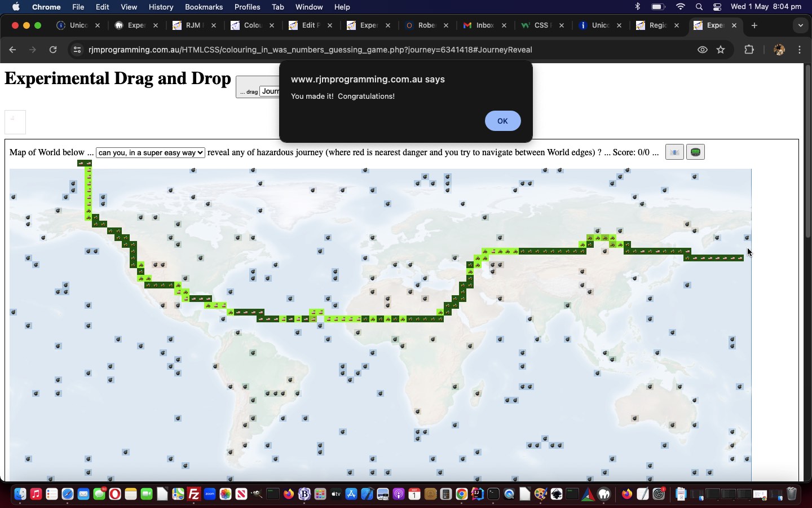Click the map image button beside Score
This screenshot has width=812, height=508.
[x=674, y=152]
